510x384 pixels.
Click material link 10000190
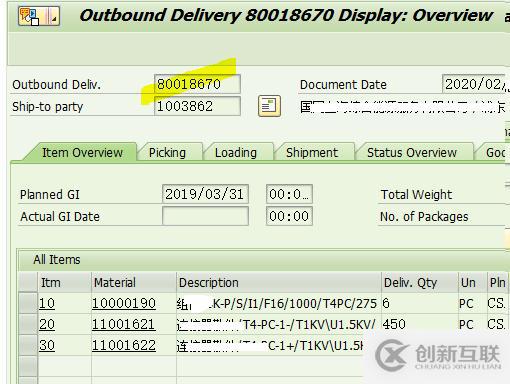(x=124, y=303)
